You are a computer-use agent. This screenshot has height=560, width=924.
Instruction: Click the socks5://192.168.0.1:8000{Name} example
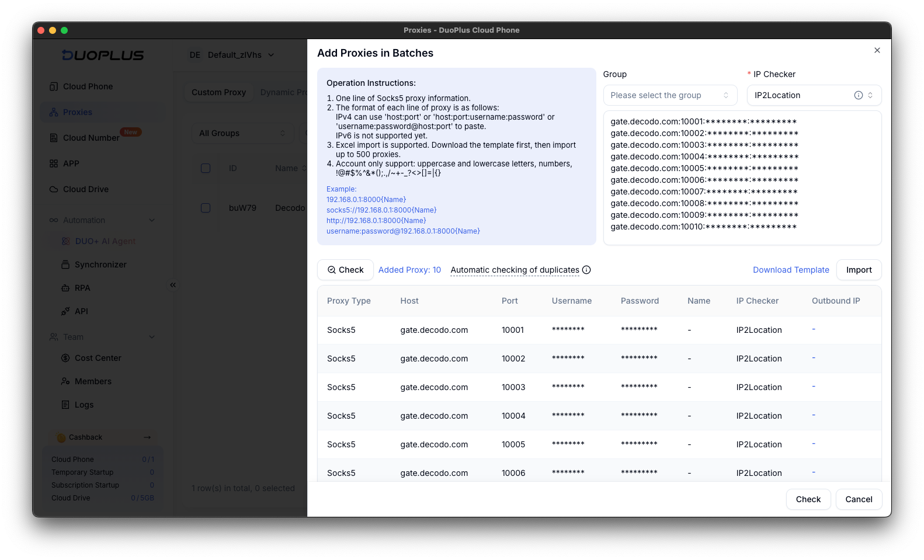381,210
